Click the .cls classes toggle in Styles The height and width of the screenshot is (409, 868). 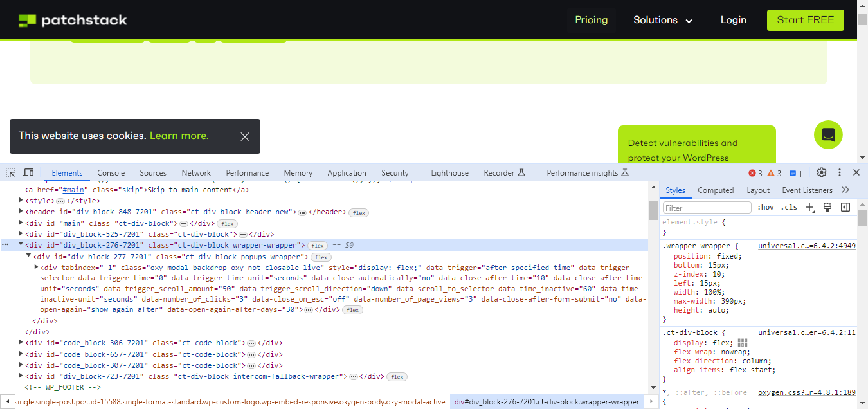click(789, 207)
